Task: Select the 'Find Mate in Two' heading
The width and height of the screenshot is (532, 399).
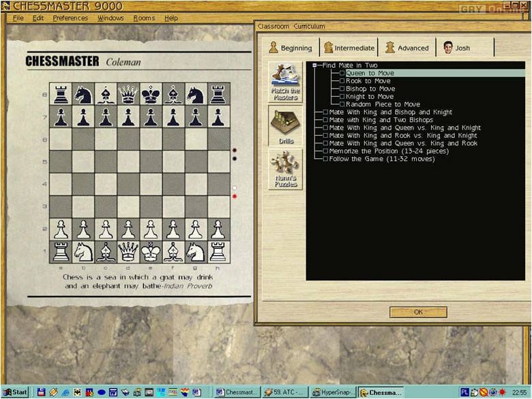Action: [x=350, y=65]
